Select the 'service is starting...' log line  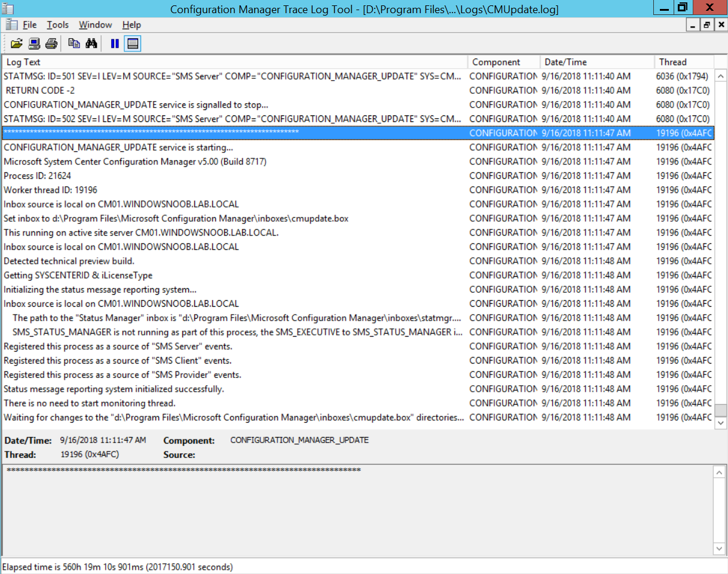tap(358, 147)
